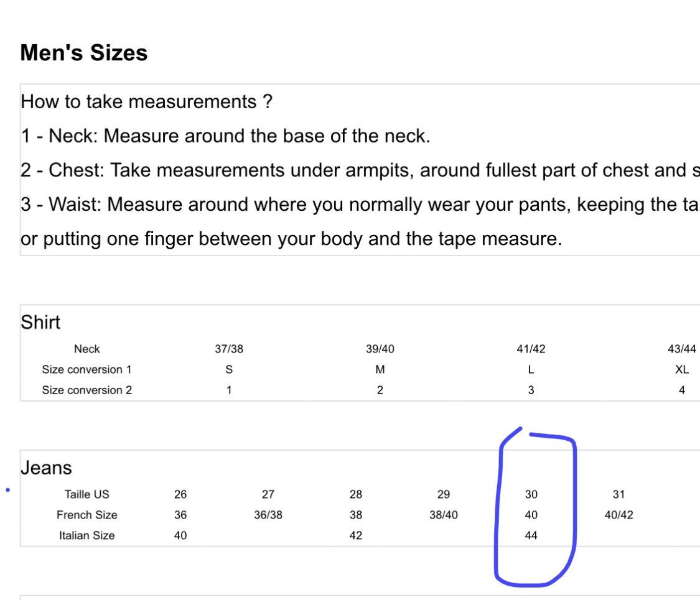Viewport: 700px width, 600px height.
Task: Click the Taille US row label
Action: click(x=87, y=494)
